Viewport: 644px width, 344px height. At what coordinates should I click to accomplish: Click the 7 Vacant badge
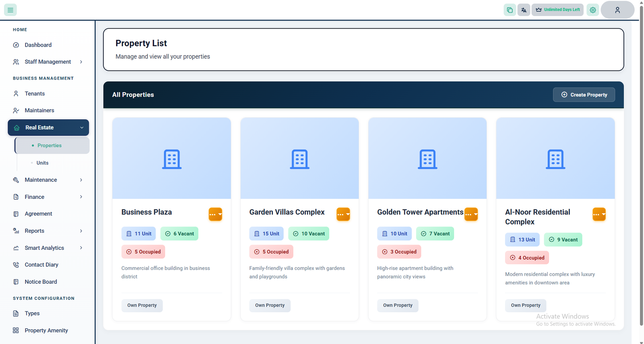coord(435,234)
